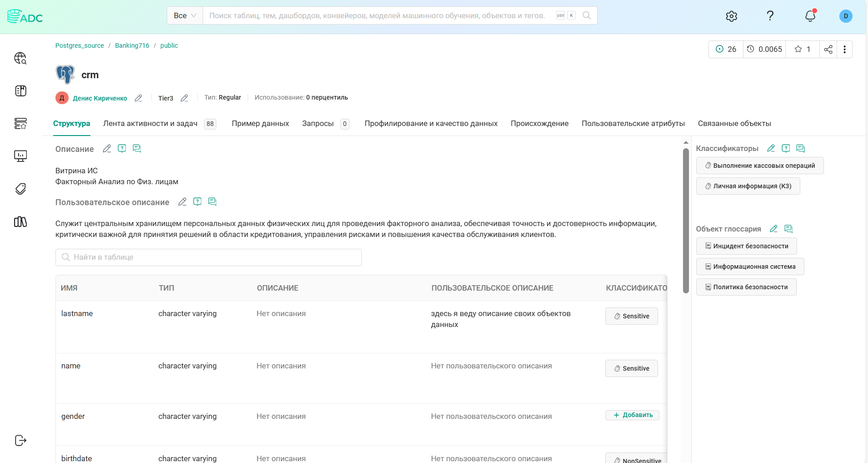Viewport: 868px width, 463px height.
Task: Open the 'Все' search scope dropdown
Action: point(184,15)
